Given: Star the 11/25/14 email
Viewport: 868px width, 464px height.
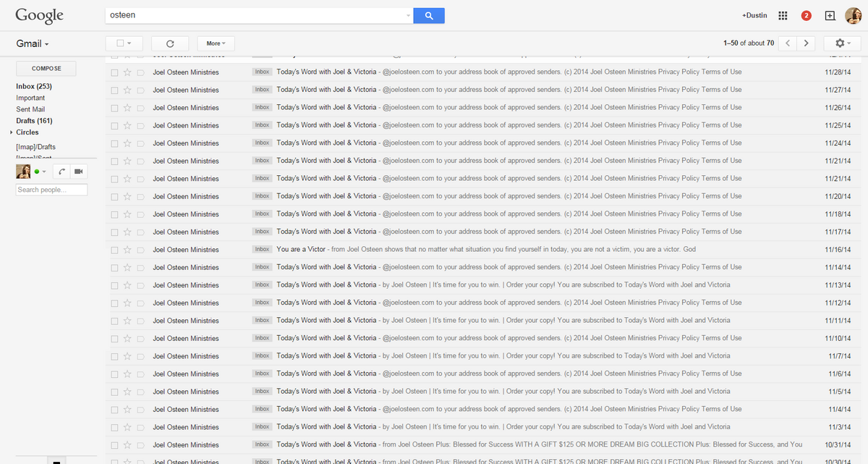Looking at the screenshot, I should (127, 126).
